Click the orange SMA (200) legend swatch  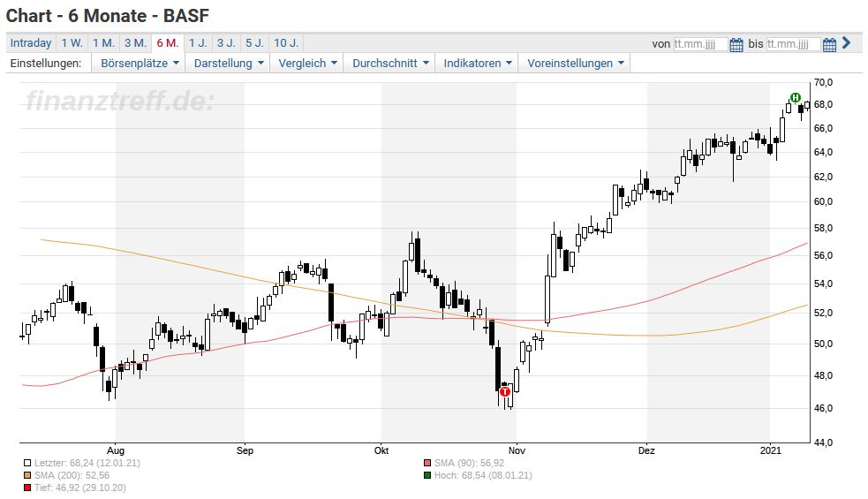pos(27,475)
